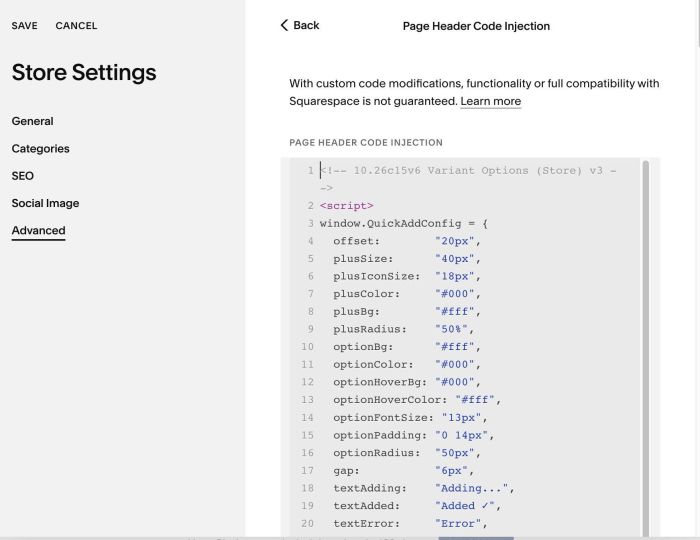
Task: Click the plusColor value "#000"
Action: pyautogui.click(x=454, y=294)
